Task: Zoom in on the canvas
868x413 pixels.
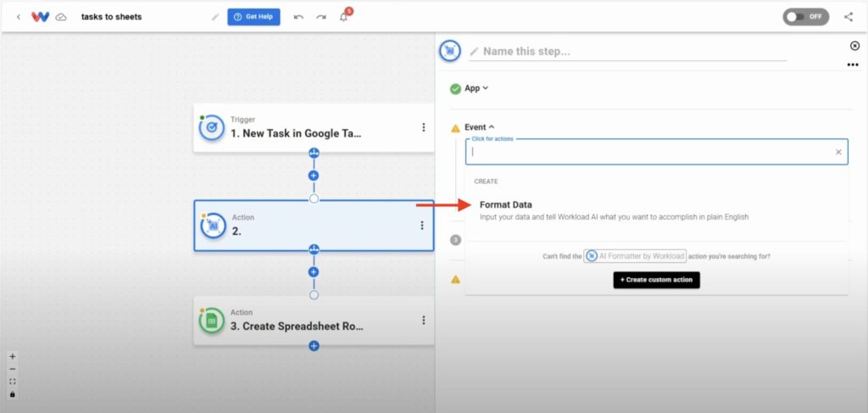Action: tap(13, 356)
